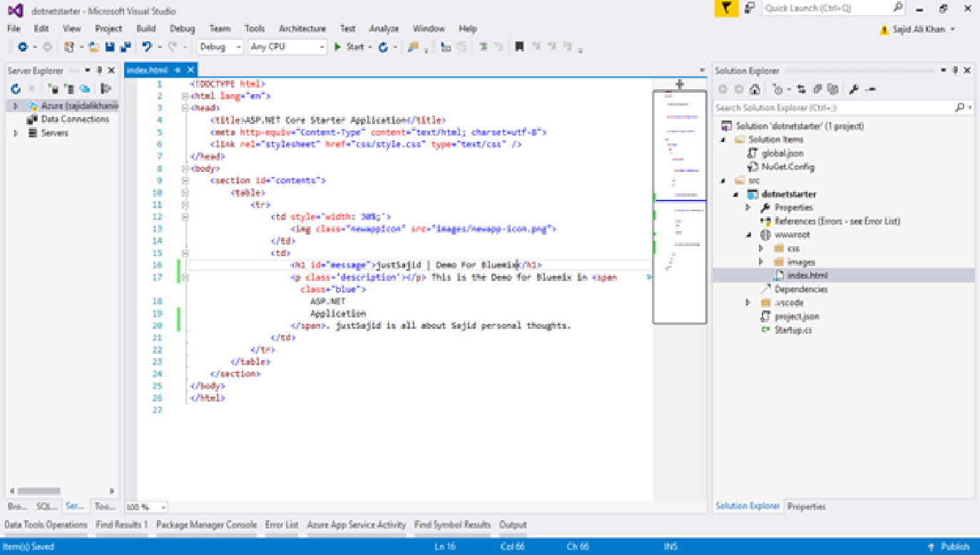Open the Architecture menu
Viewport: 980px width, 555px height.
click(x=302, y=29)
